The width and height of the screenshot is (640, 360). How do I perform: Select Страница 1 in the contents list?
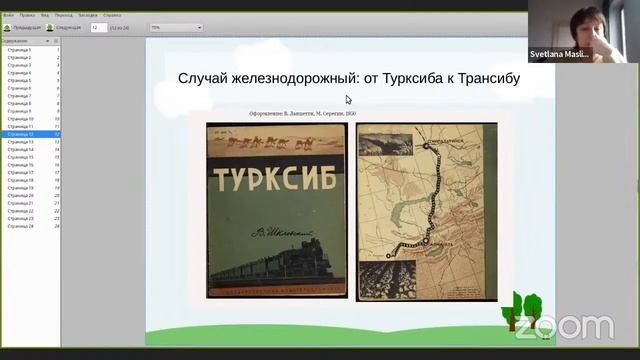pyautogui.click(x=31, y=50)
